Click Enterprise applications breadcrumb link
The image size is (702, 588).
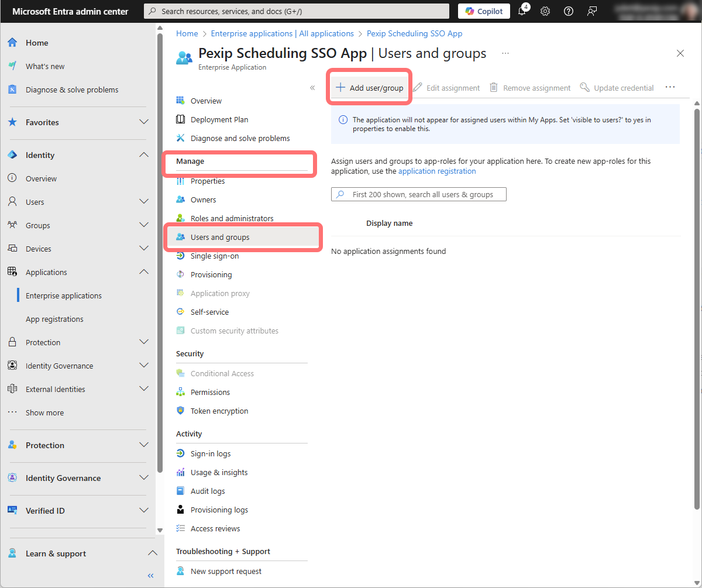(282, 33)
